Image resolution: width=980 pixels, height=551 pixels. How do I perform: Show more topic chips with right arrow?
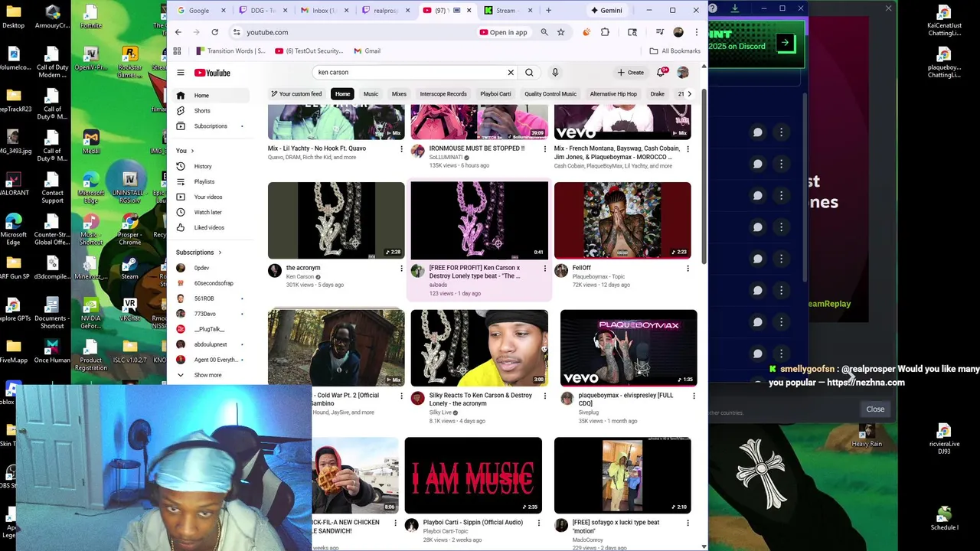[x=689, y=94]
